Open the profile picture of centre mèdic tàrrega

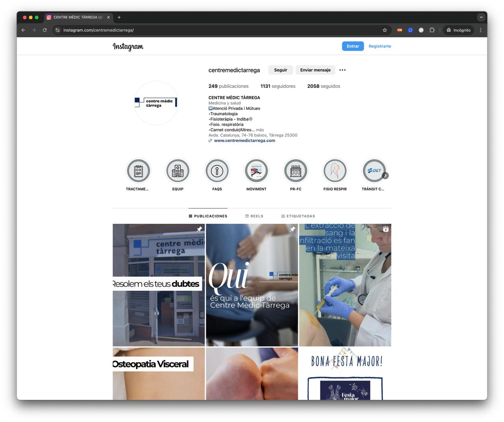[156, 103]
